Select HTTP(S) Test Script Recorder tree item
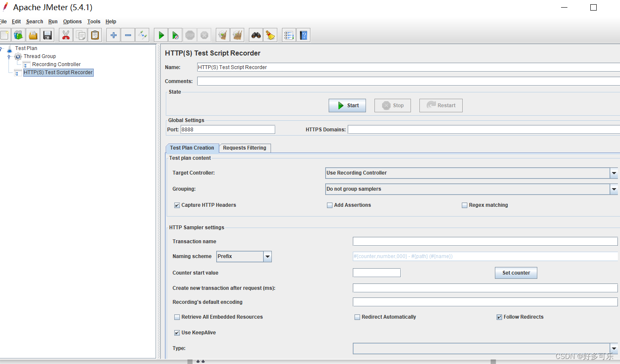The width and height of the screenshot is (620, 364). 58,72
